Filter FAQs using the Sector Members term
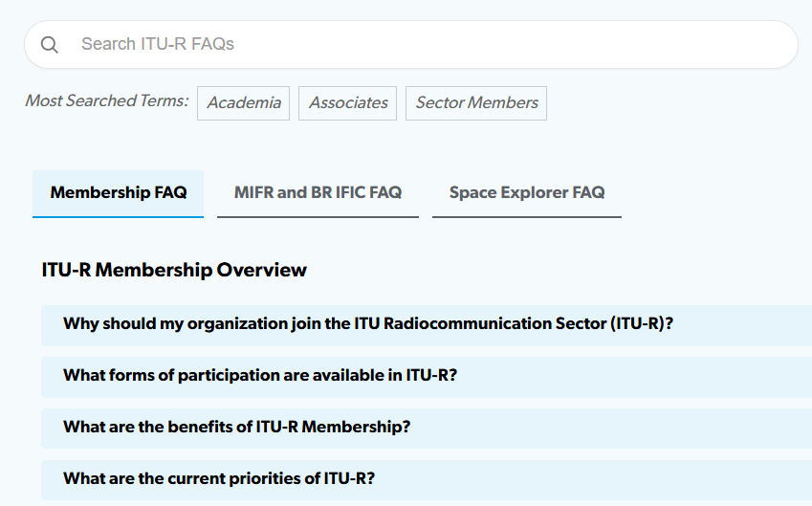The image size is (812, 506). (476, 103)
